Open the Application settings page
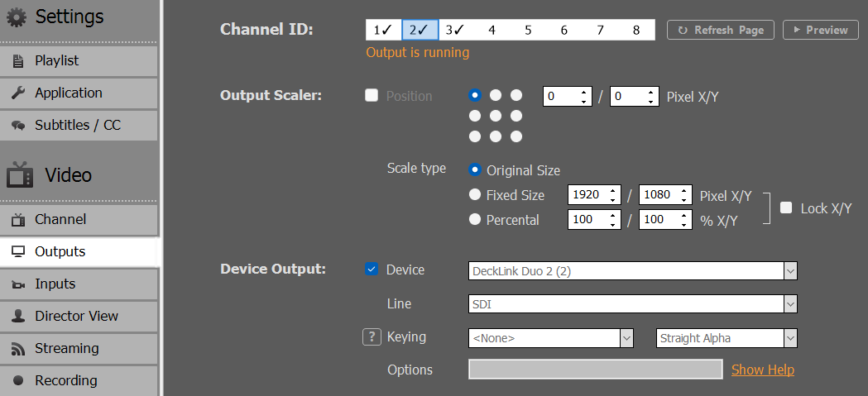868x396 pixels. click(79, 93)
